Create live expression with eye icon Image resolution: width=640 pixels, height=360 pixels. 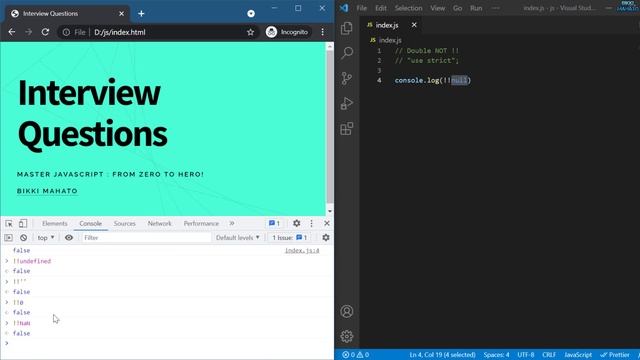point(69,238)
